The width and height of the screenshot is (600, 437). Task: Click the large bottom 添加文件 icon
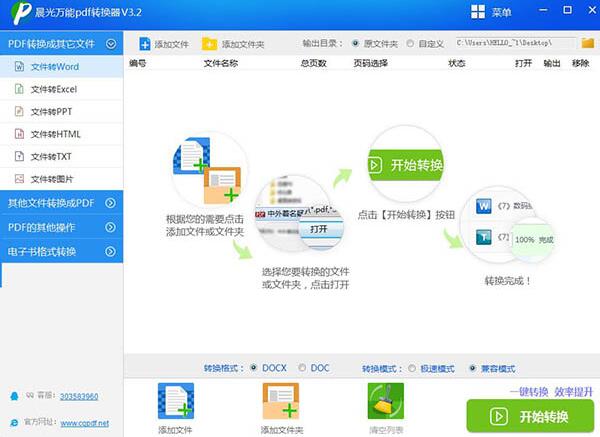pyautogui.click(x=176, y=401)
